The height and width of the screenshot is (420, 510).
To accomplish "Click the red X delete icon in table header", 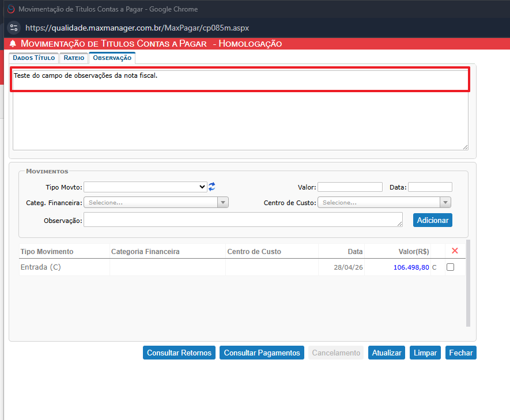I will click(455, 251).
